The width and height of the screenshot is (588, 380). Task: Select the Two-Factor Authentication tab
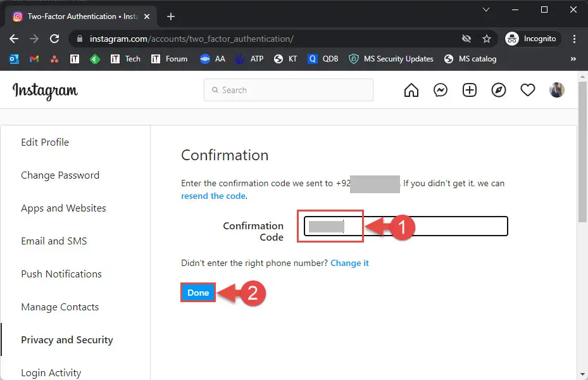pos(80,16)
